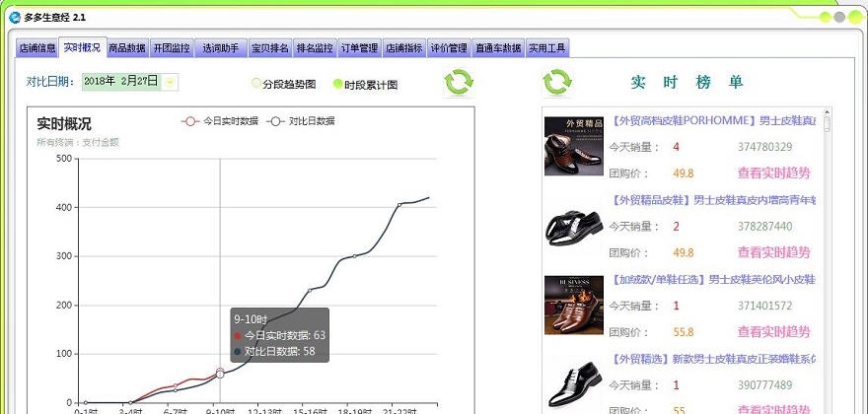The width and height of the screenshot is (868, 414).
Task: Refresh the 实时概况 chart with green arrows
Action: coord(459,82)
